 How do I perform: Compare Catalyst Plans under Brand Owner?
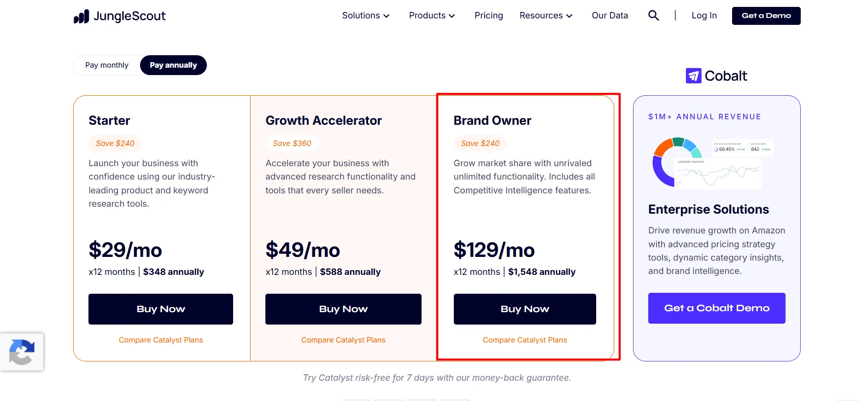[525, 340]
